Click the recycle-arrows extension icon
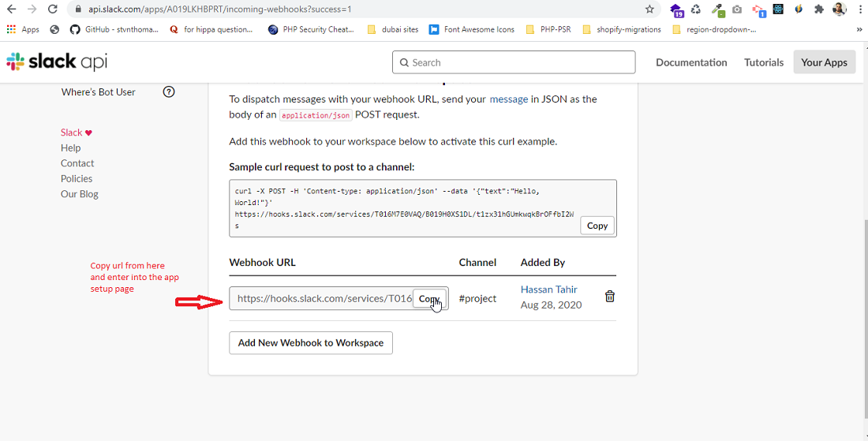 pos(697,9)
